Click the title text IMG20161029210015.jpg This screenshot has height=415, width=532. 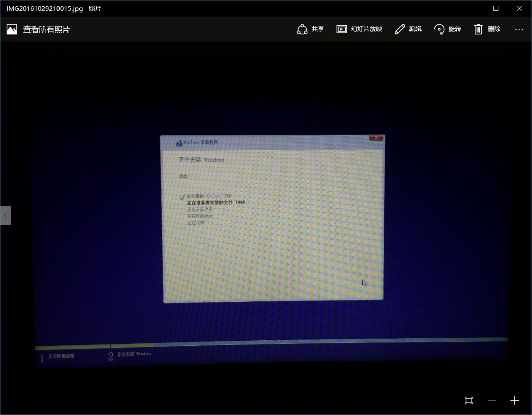point(45,9)
